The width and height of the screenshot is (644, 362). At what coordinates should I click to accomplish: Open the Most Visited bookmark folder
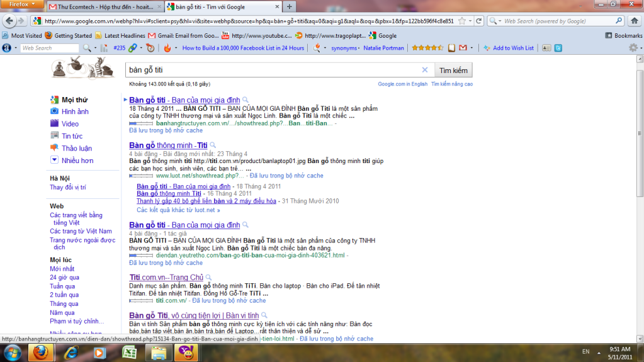(22, 36)
